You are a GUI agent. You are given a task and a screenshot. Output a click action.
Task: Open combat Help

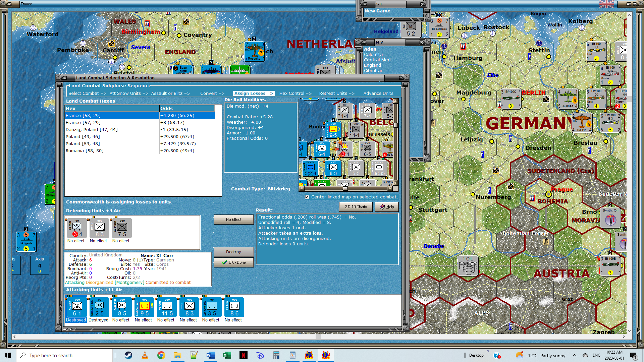point(386,207)
